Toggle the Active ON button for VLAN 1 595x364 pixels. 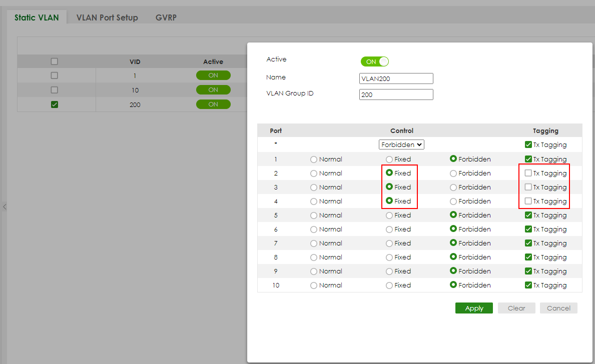(213, 75)
